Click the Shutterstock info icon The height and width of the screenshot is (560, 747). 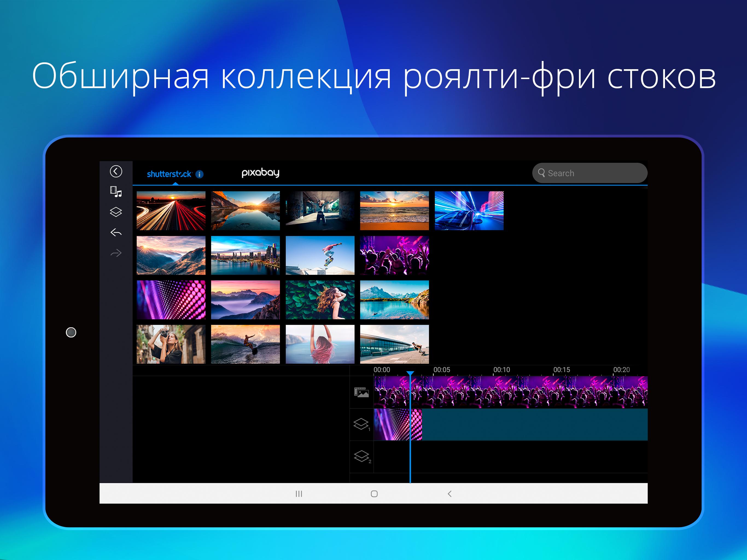200,174
